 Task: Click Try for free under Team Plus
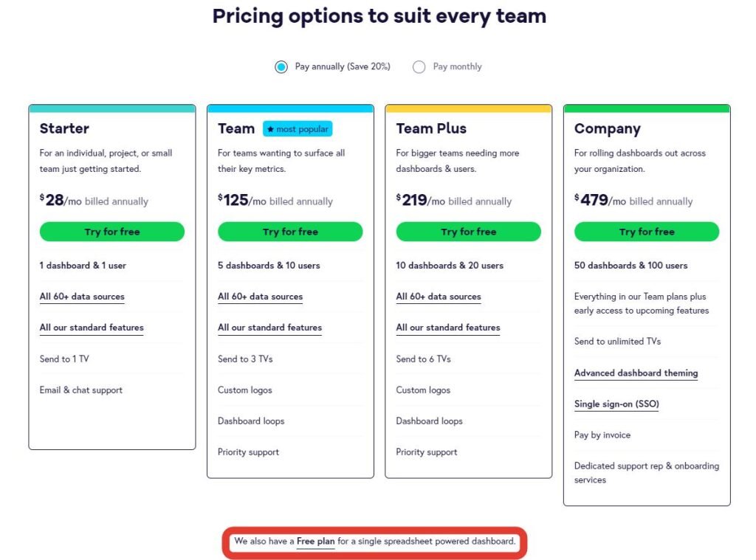click(x=468, y=232)
